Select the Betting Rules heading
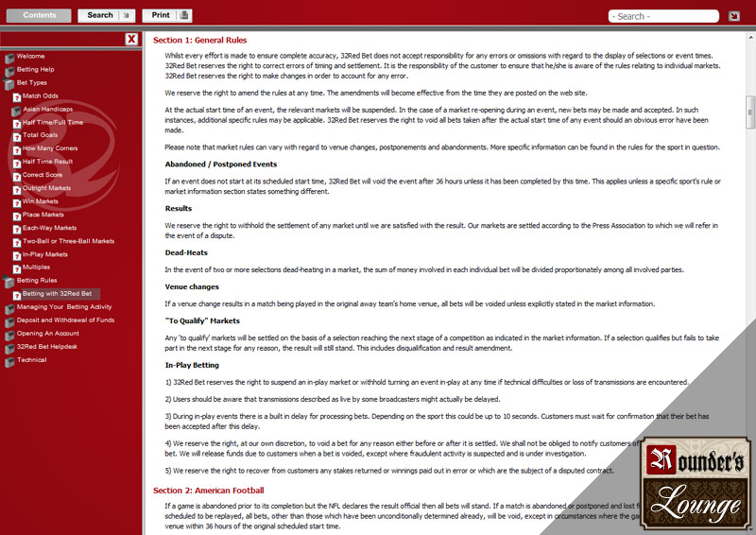This screenshot has height=535, width=756. (37, 281)
